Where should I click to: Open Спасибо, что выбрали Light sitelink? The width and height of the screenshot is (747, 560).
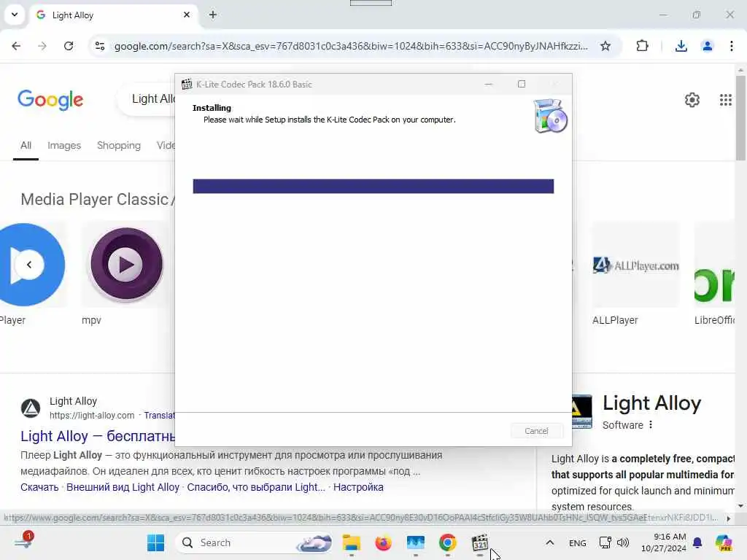256,487
